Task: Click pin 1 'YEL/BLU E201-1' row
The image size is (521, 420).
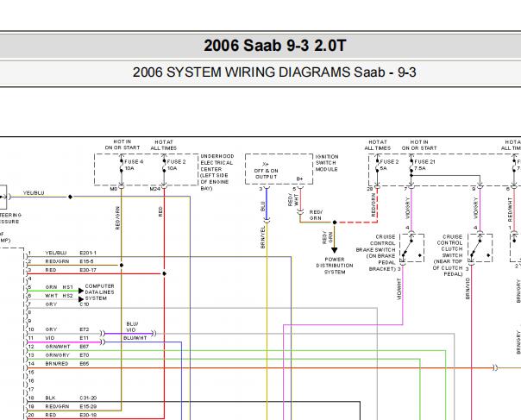Action: (62, 254)
